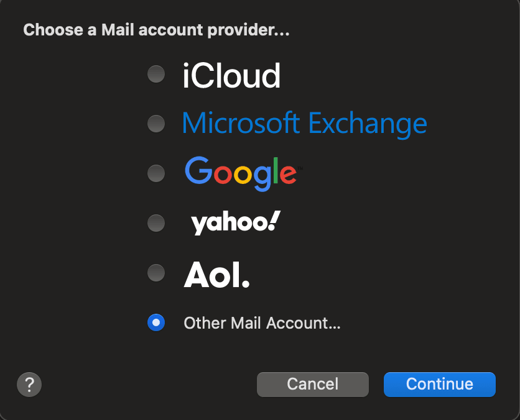
Task: Click the iCloud logo text
Action: tap(231, 76)
